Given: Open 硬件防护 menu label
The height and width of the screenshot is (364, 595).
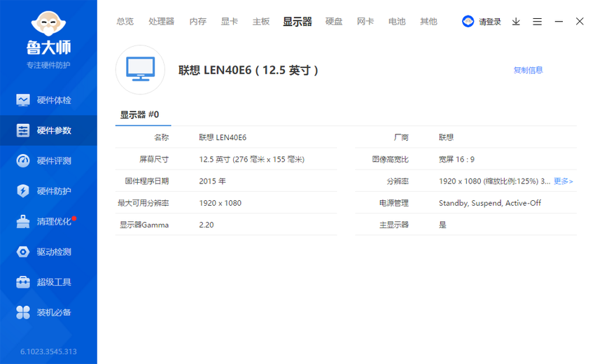Looking at the screenshot, I should (54, 191).
